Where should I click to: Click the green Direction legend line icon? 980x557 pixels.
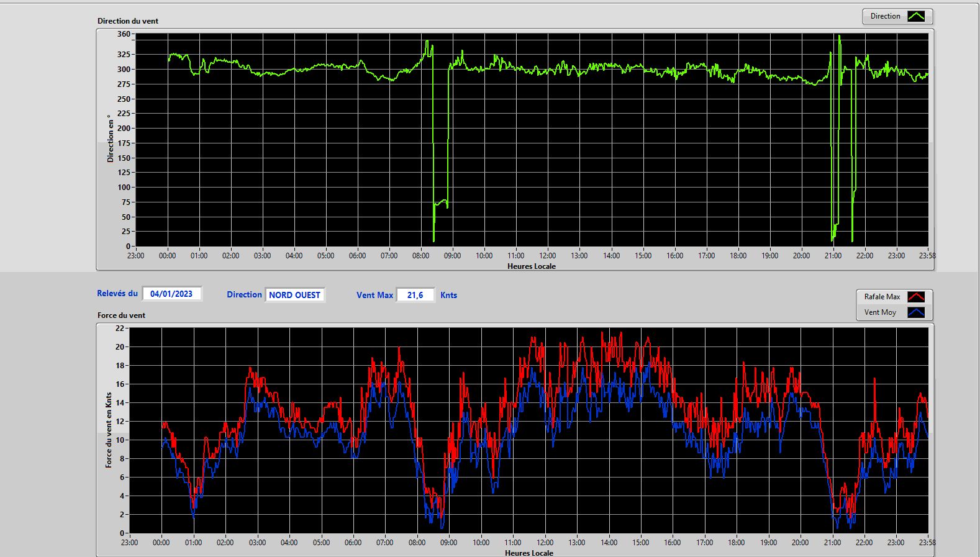click(x=916, y=16)
